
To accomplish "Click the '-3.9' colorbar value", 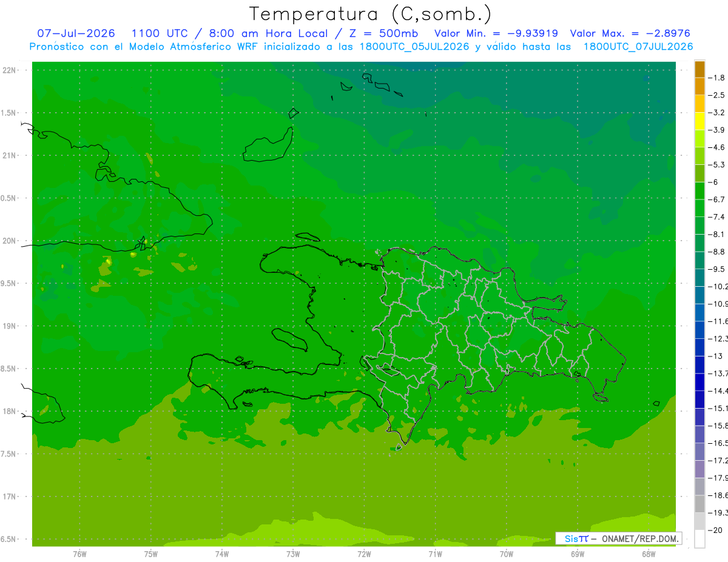I will [x=717, y=130].
